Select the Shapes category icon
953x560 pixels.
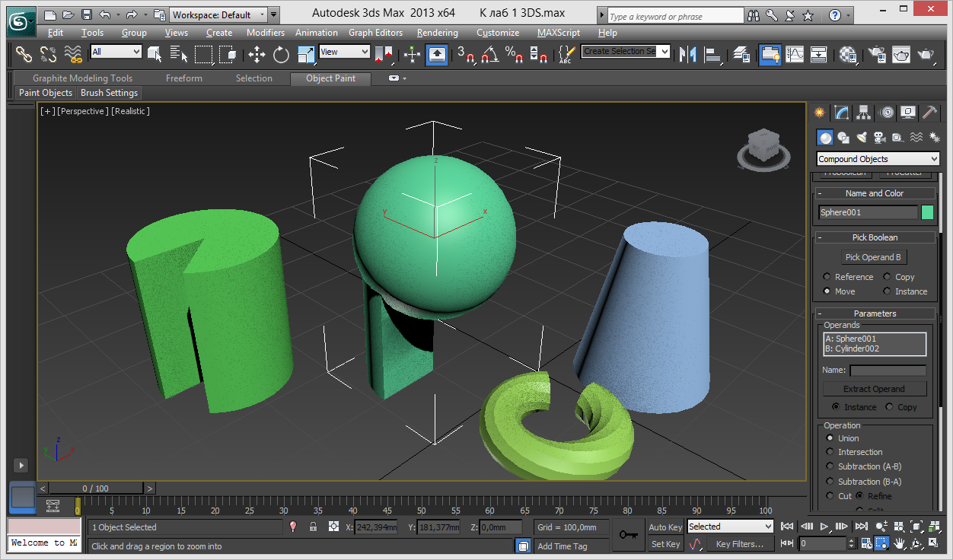pyautogui.click(x=843, y=138)
